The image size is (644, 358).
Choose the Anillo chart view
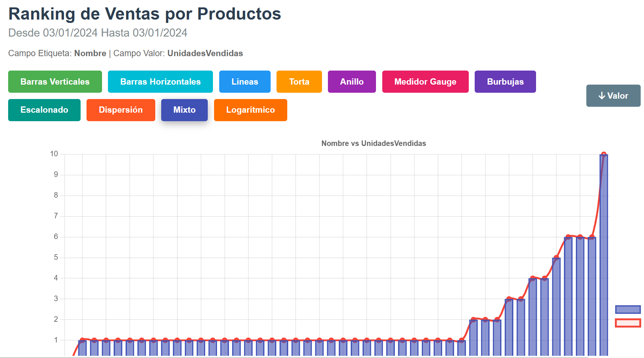coord(352,82)
